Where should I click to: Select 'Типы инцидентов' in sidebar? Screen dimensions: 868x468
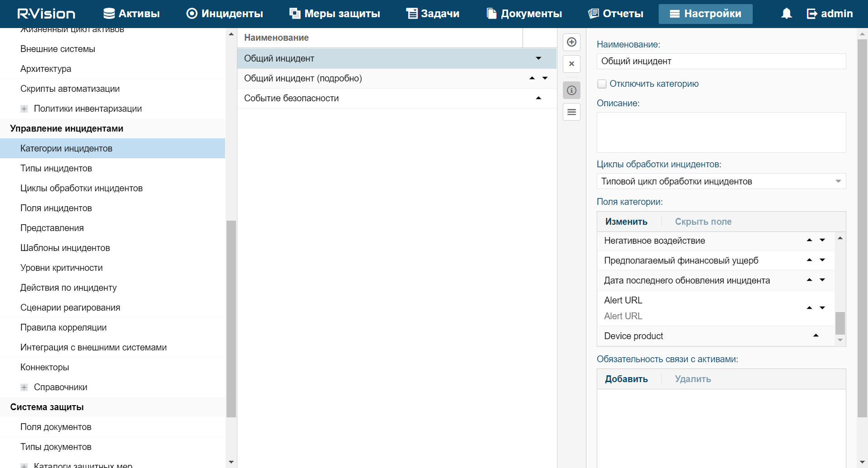coord(56,168)
